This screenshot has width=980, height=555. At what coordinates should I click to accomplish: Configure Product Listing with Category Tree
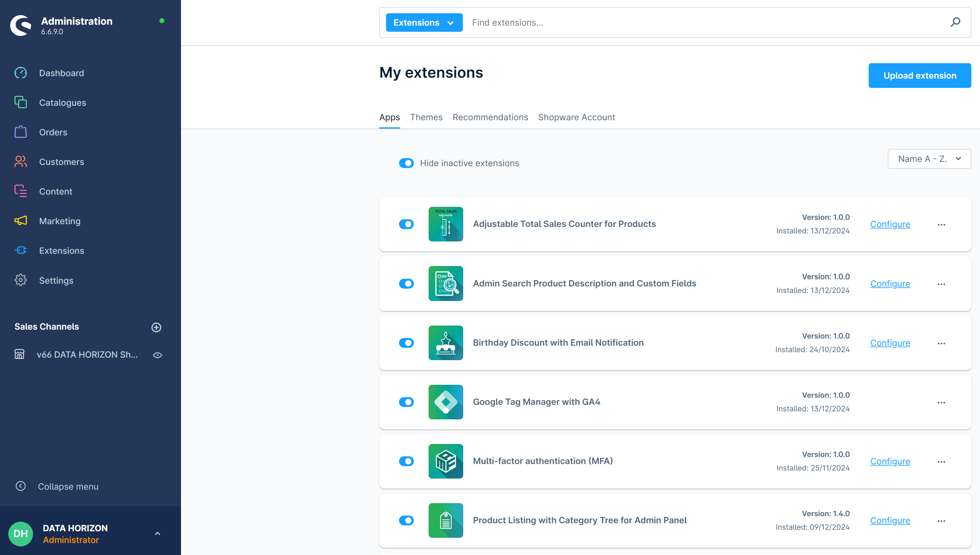pyautogui.click(x=890, y=520)
